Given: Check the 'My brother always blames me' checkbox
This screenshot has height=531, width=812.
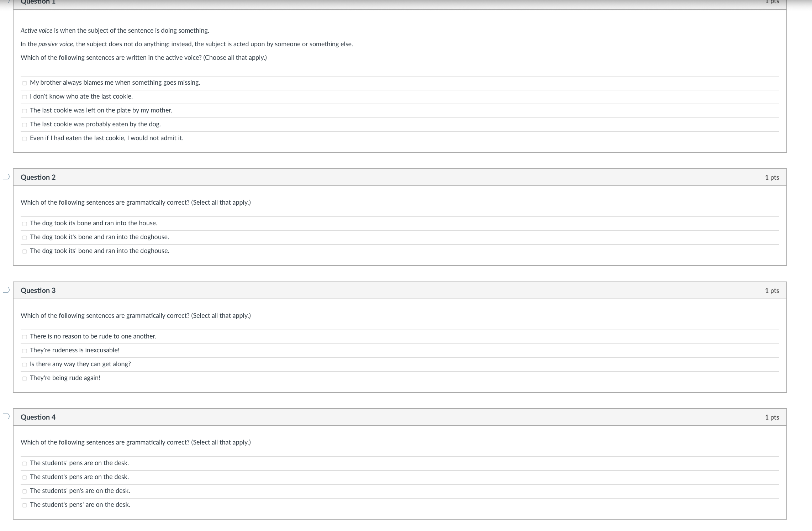Looking at the screenshot, I should (x=25, y=83).
